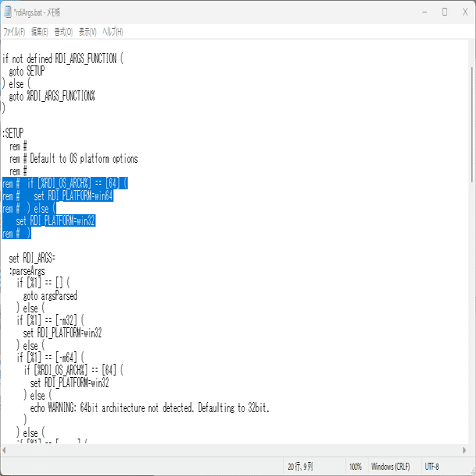Click the horizontal scrollbar left arrow
476x476 pixels.
4,450
